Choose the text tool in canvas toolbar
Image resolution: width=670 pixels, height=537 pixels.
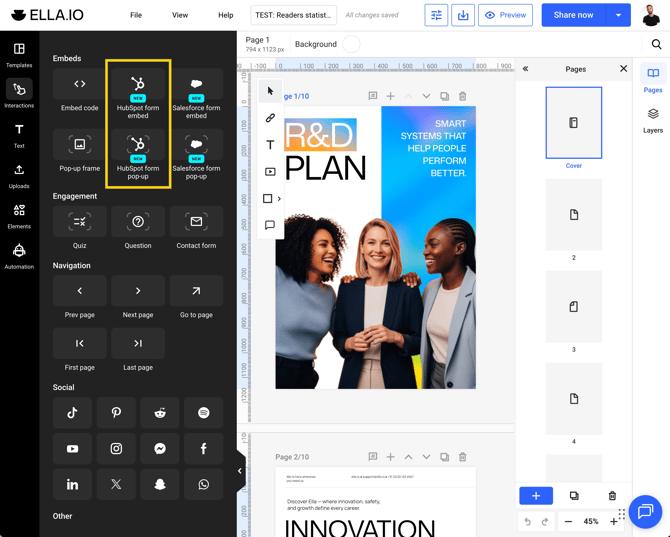[270, 145]
